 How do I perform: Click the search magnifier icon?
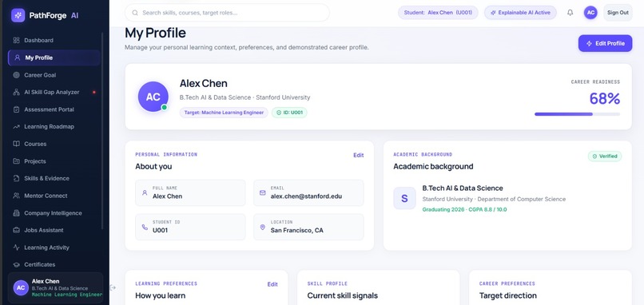(135, 13)
